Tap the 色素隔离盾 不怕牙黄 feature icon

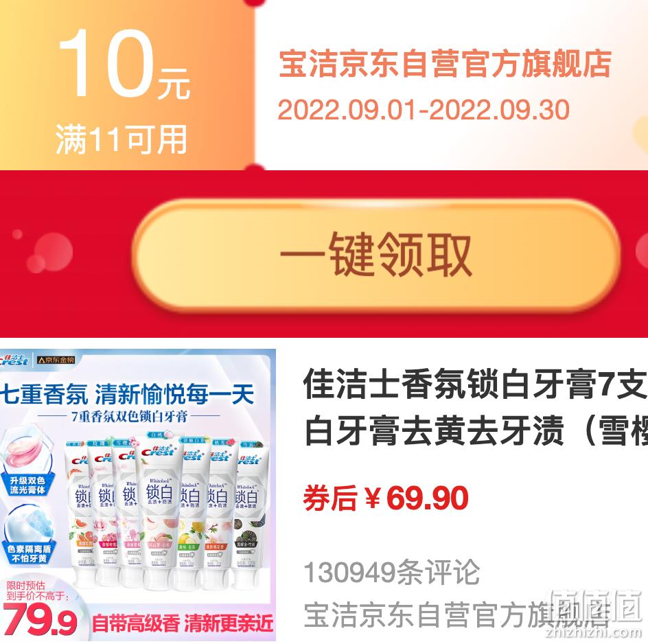[x=29, y=535]
